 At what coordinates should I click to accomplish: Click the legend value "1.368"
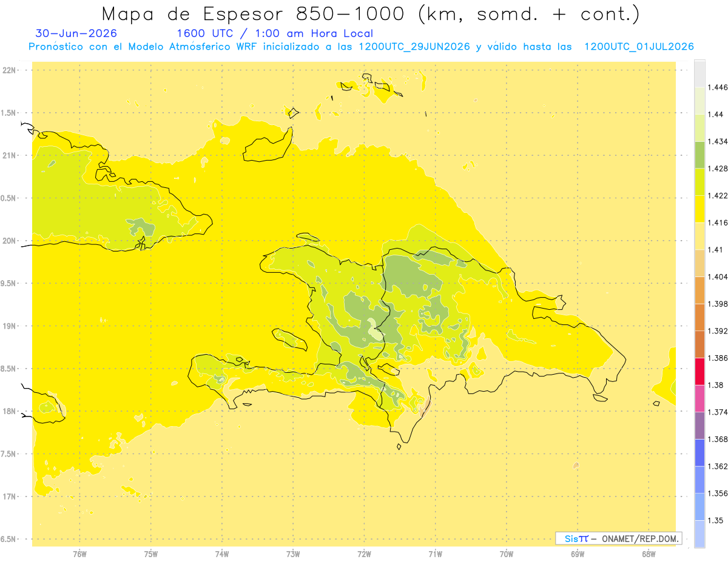(717, 439)
